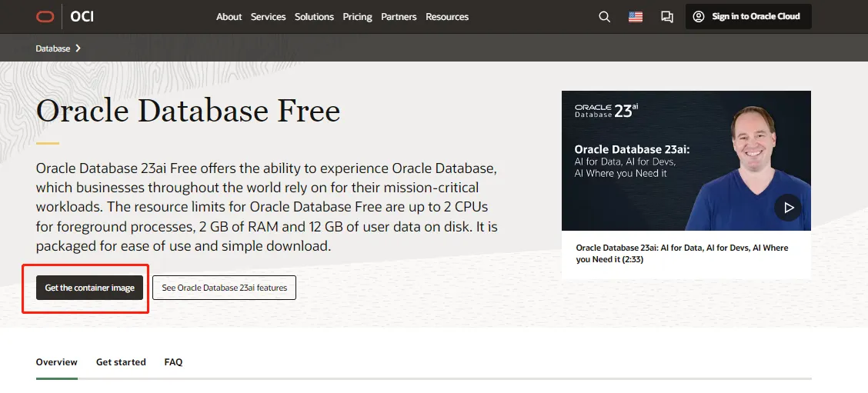The image size is (868, 393).
Task: Open the About menu
Action: click(229, 17)
